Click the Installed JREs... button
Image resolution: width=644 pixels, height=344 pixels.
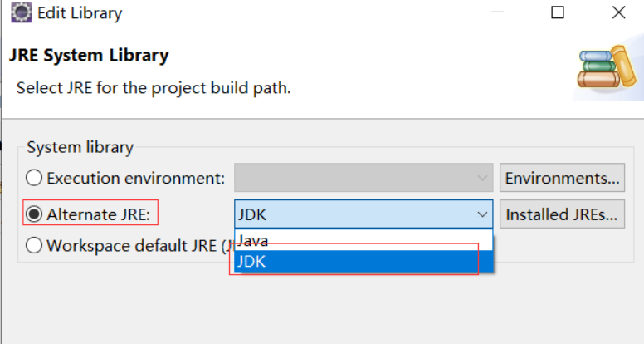click(563, 214)
